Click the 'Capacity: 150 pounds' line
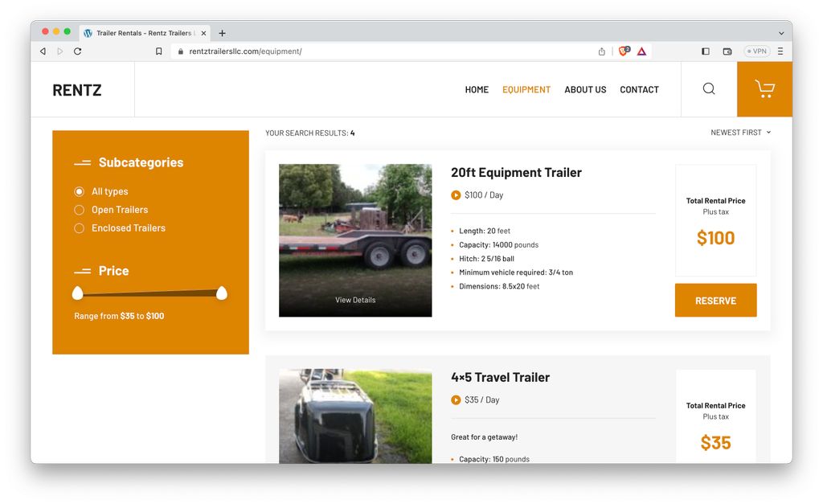 coord(494,459)
